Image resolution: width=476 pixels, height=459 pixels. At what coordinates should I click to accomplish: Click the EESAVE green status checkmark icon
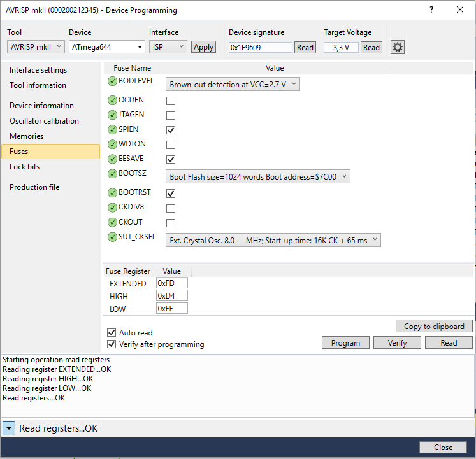(x=112, y=159)
